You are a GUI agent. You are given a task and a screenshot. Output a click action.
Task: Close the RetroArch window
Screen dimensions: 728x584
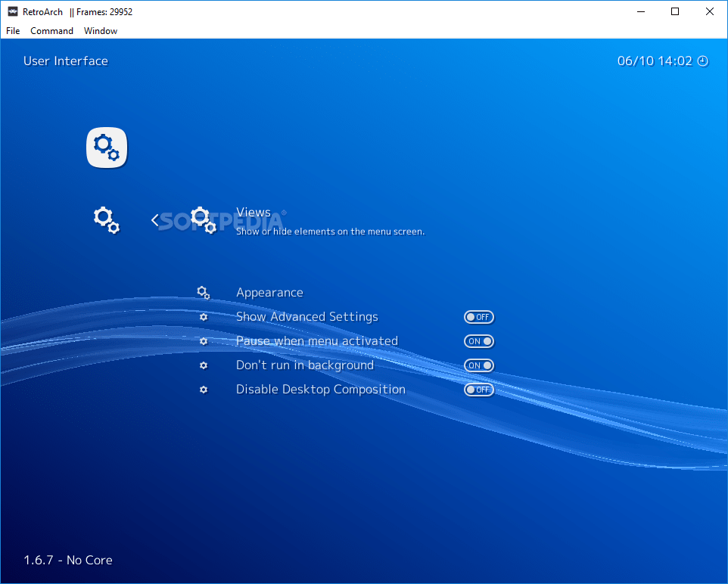pos(709,11)
